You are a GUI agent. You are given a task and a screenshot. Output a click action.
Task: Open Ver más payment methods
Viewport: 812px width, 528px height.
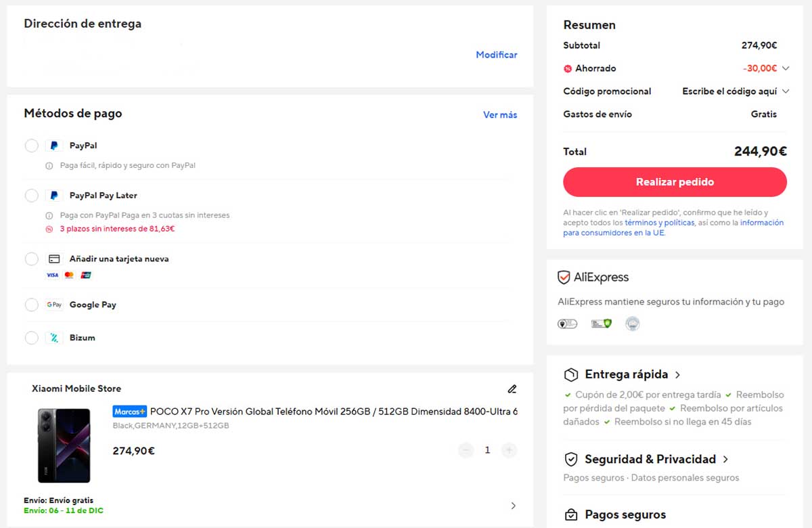pos(499,114)
